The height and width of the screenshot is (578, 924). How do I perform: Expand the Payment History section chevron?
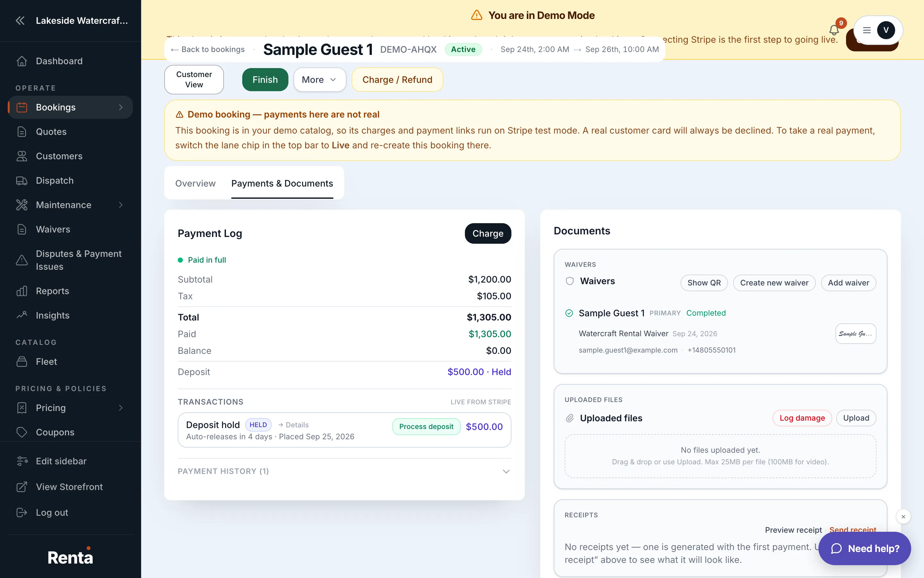[x=506, y=471]
